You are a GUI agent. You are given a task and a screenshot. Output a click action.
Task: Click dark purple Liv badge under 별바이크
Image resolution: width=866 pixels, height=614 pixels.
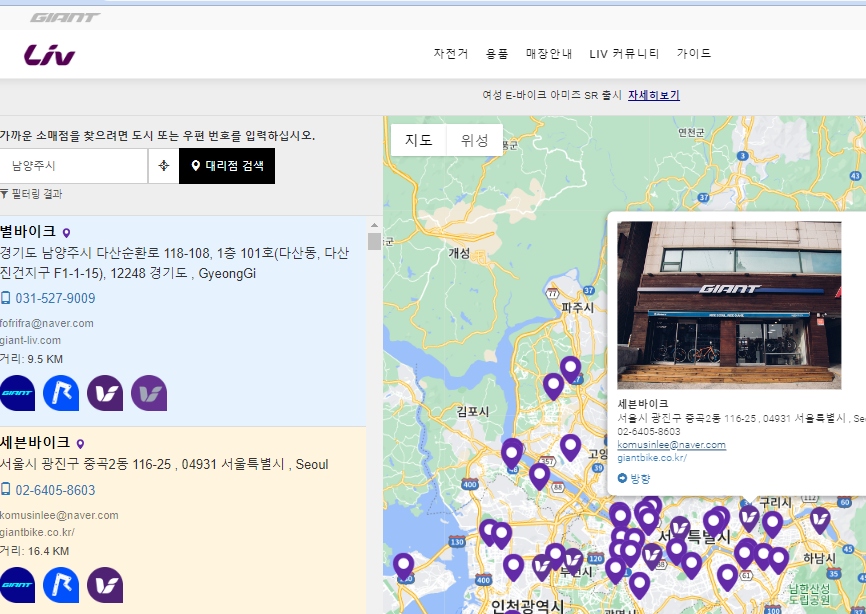pos(105,393)
